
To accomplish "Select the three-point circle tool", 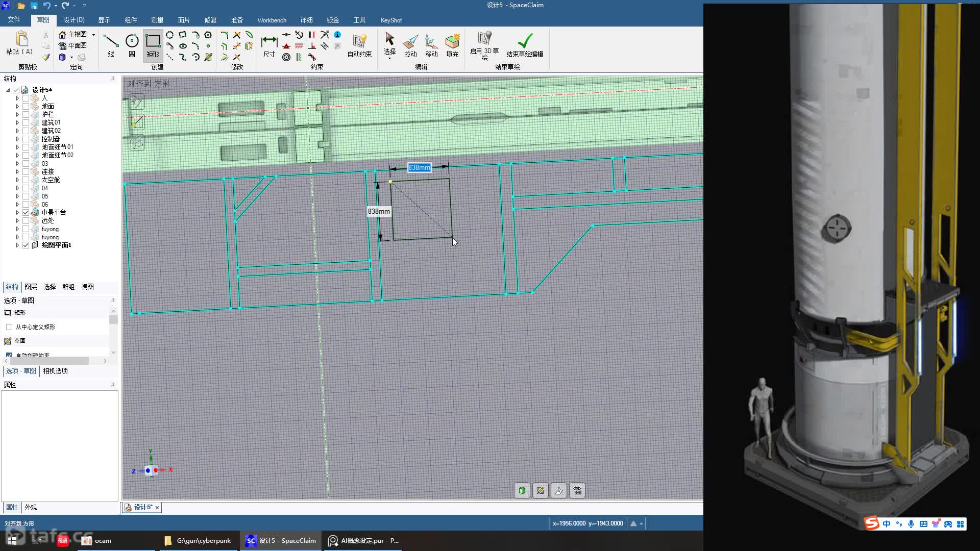I will pos(169,35).
